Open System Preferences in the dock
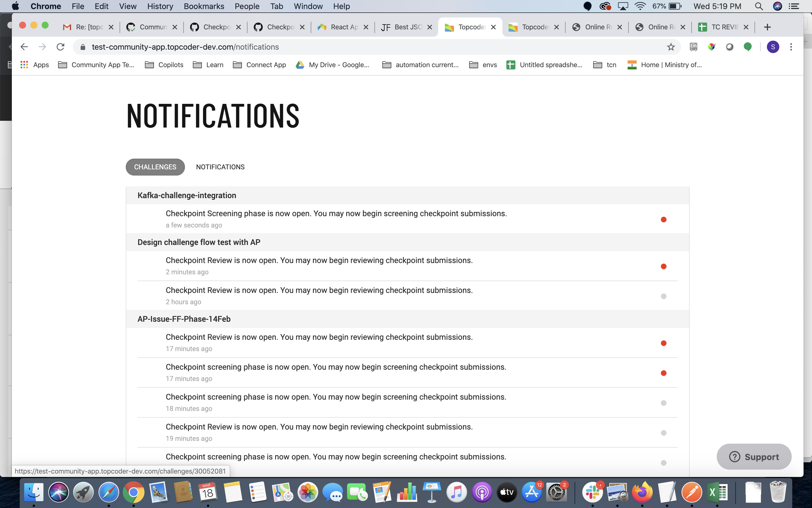Image resolution: width=812 pixels, height=508 pixels. (557, 492)
